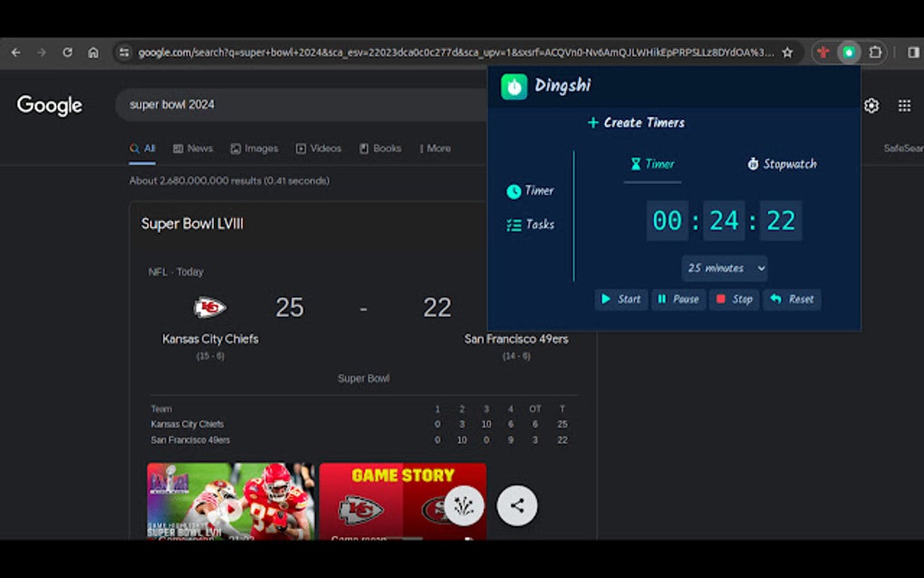The height and width of the screenshot is (578, 924).
Task: Select the Timer clock icon in sidebar
Action: click(x=516, y=190)
